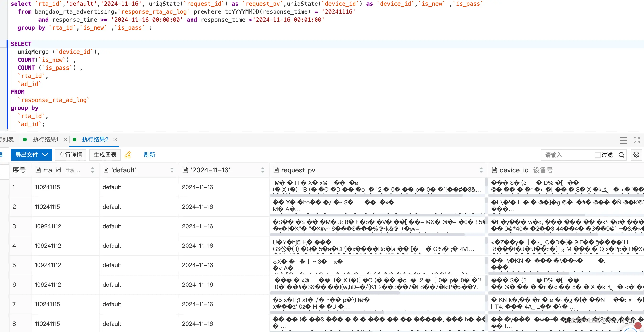Click the 生成图表 button

coord(105,155)
